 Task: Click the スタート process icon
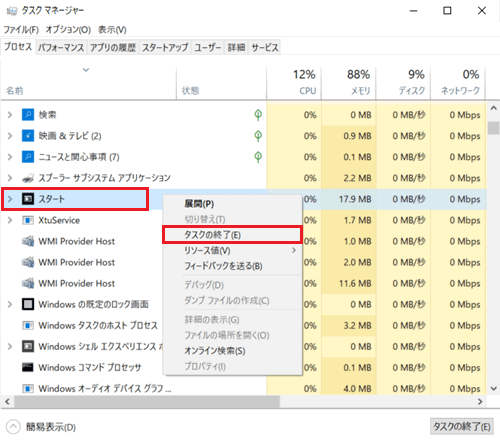pyautogui.click(x=28, y=199)
